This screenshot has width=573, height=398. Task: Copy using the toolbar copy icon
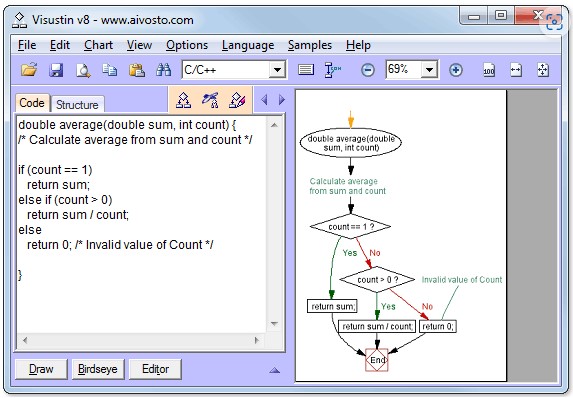coord(110,69)
